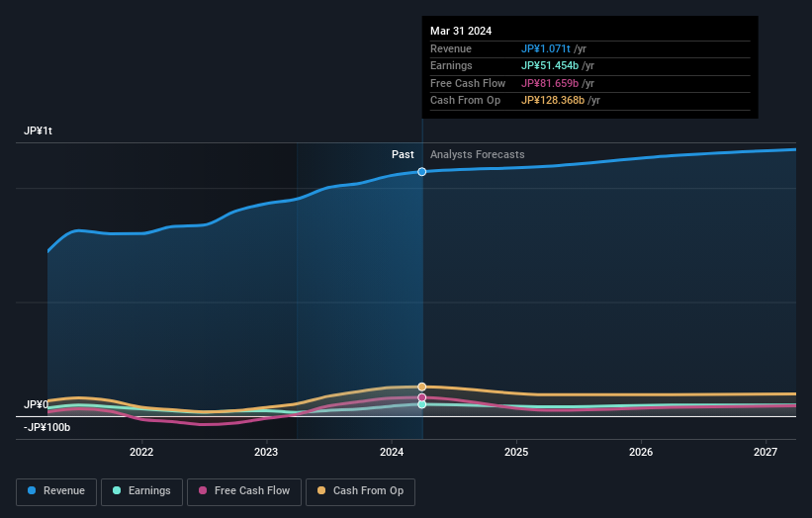Screen dimensions: 812x518
Task: Click the 2022 x-axis label
Action: point(141,452)
